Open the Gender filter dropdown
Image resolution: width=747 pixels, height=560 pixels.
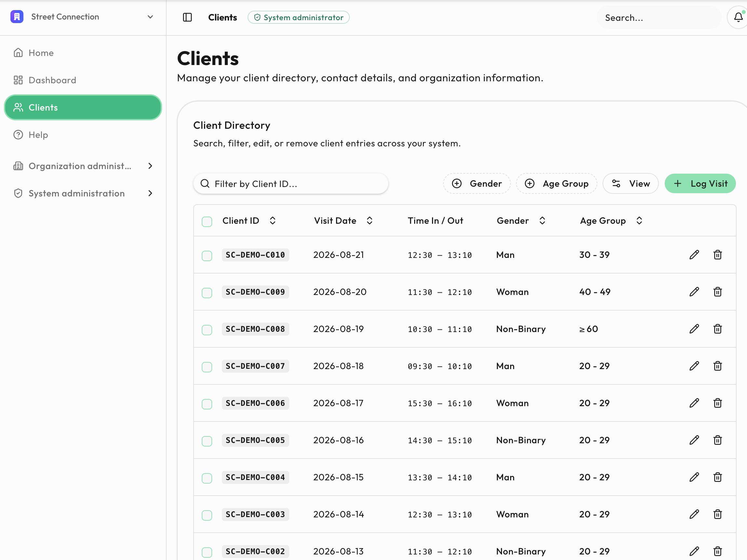click(x=477, y=183)
